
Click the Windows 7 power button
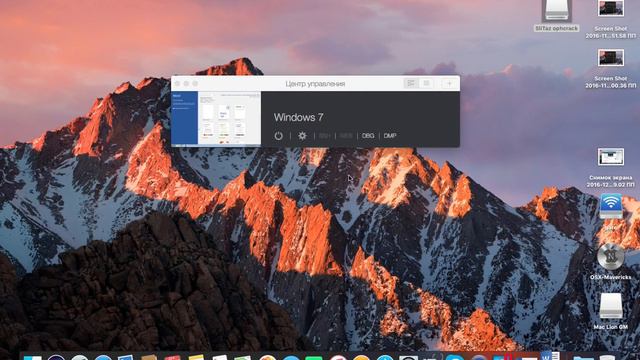coord(278,136)
